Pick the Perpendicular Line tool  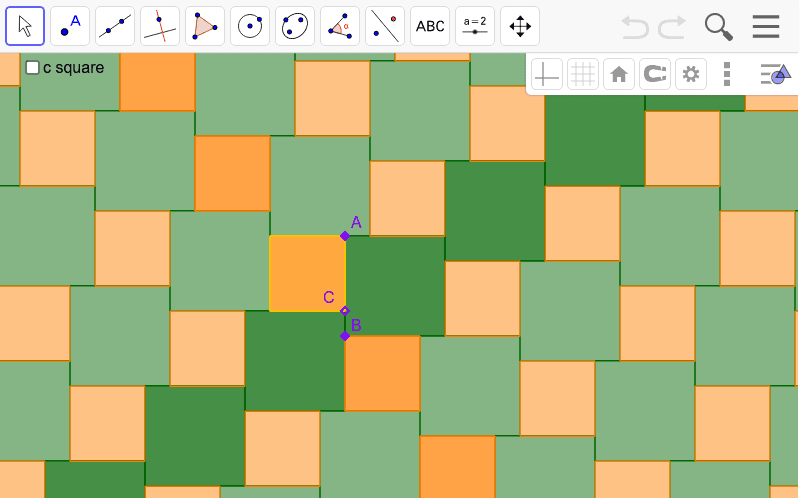tap(160, 26)
